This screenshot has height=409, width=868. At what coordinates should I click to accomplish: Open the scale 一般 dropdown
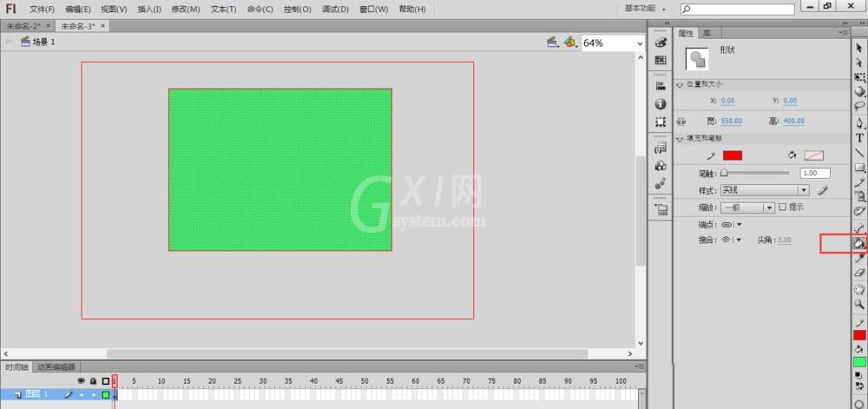[746, 208]
